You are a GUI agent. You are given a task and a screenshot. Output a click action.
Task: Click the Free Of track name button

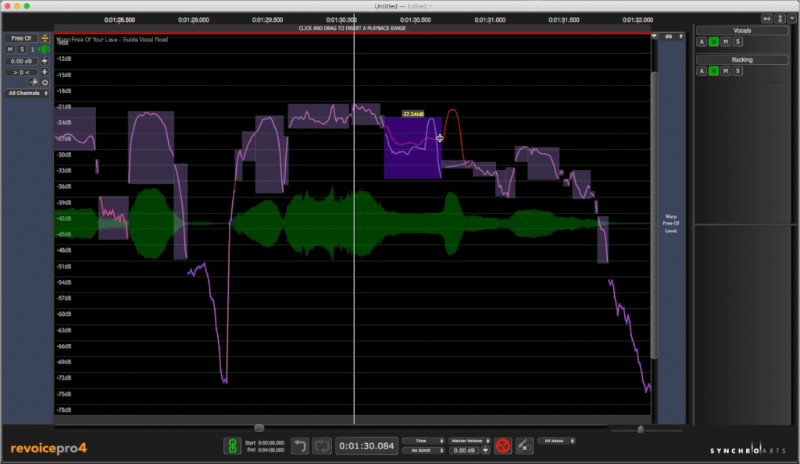(x=21, y=38)
